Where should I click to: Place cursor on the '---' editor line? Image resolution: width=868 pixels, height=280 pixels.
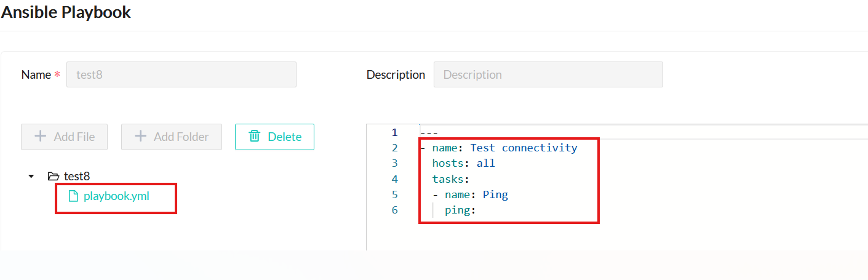pyautogui.click(x=429, y=132)
